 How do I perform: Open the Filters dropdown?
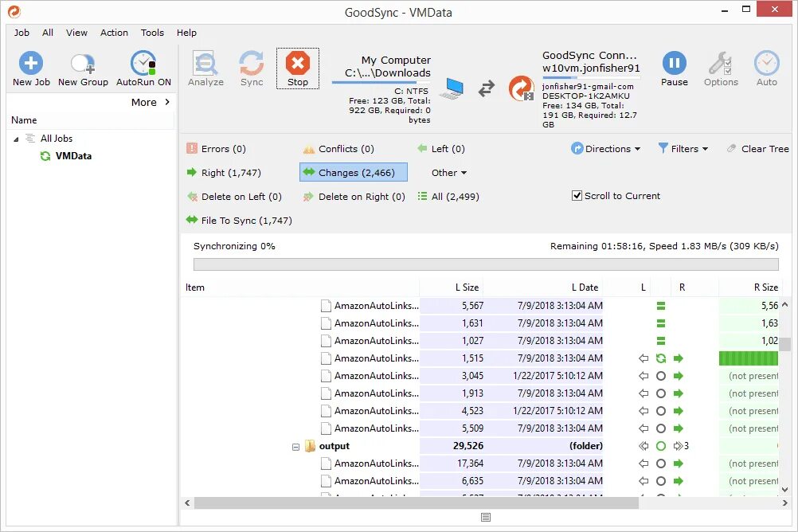pos(683,149)
